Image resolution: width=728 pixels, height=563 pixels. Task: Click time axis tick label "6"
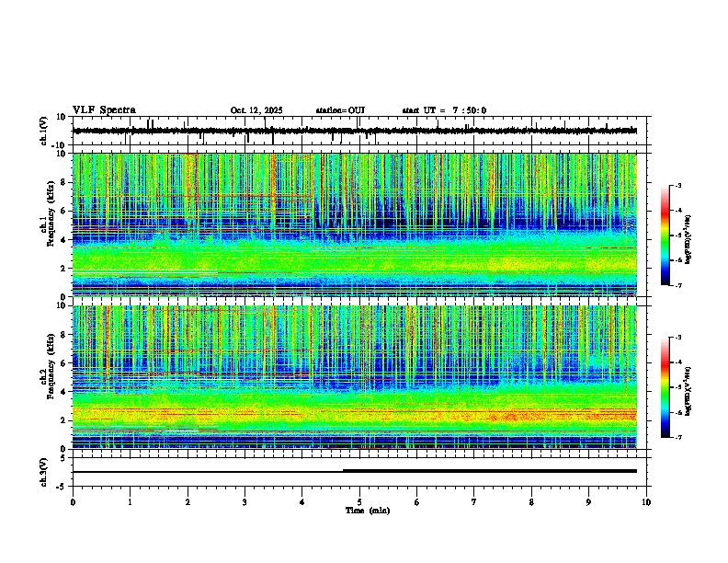[417, 502]
